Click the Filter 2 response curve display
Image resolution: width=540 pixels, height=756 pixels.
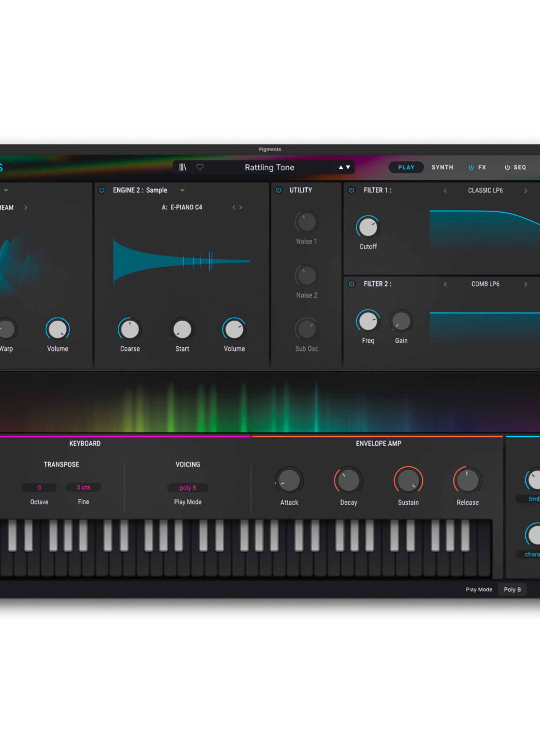pyautogui.click(x=485, y=329)
